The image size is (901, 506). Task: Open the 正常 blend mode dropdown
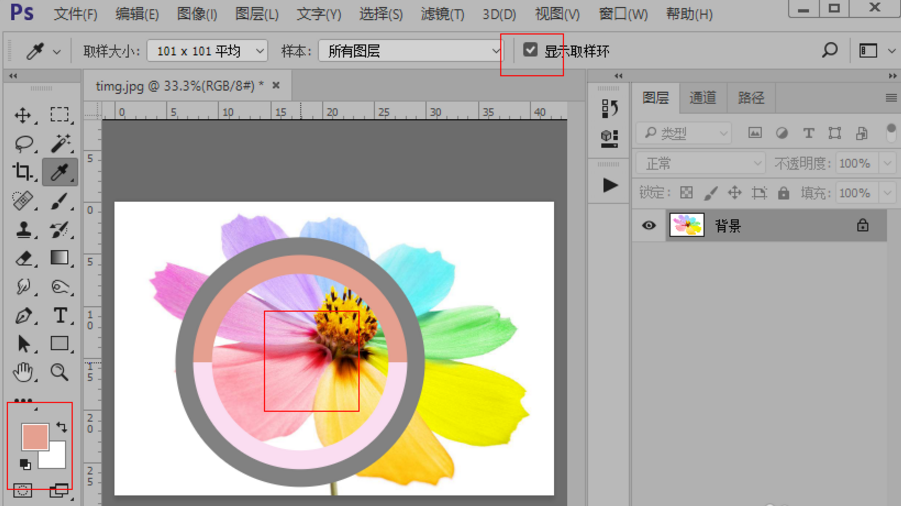[700, 163]
